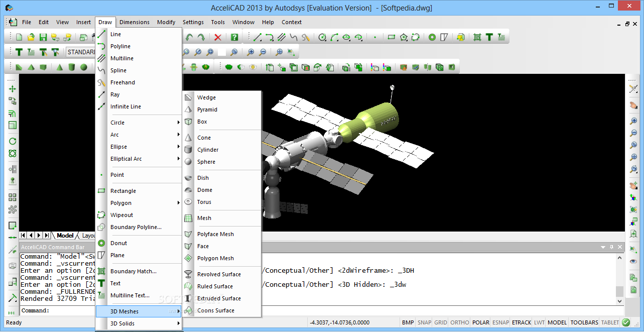Expand the 3D Solids submenu
The height and width of the screenshot is (332, 644).
coord(139,323)
